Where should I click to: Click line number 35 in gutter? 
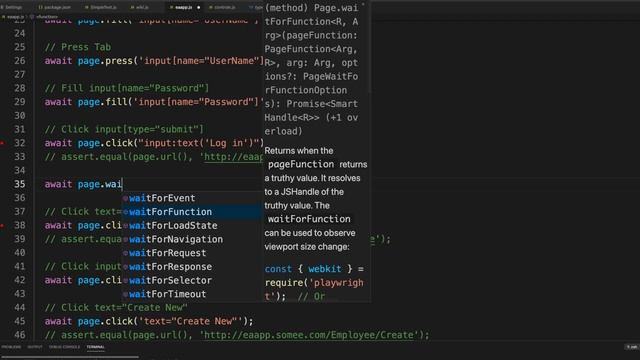click(x=20, y=184)
